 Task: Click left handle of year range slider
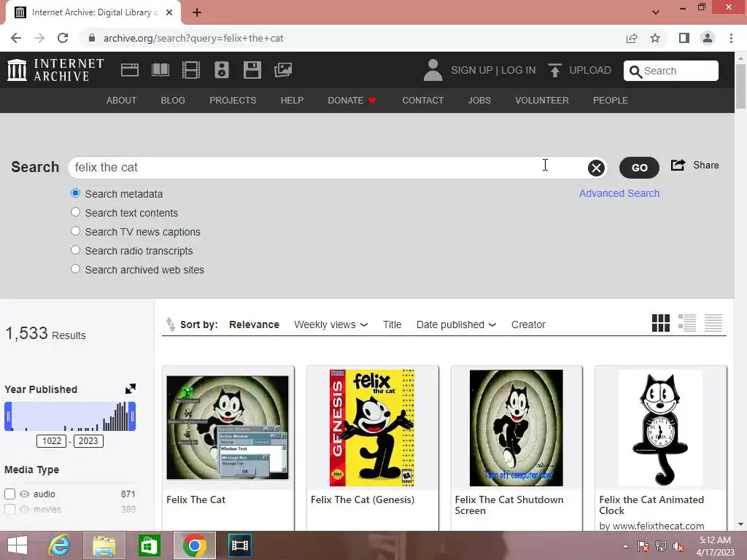pos(8,416)
